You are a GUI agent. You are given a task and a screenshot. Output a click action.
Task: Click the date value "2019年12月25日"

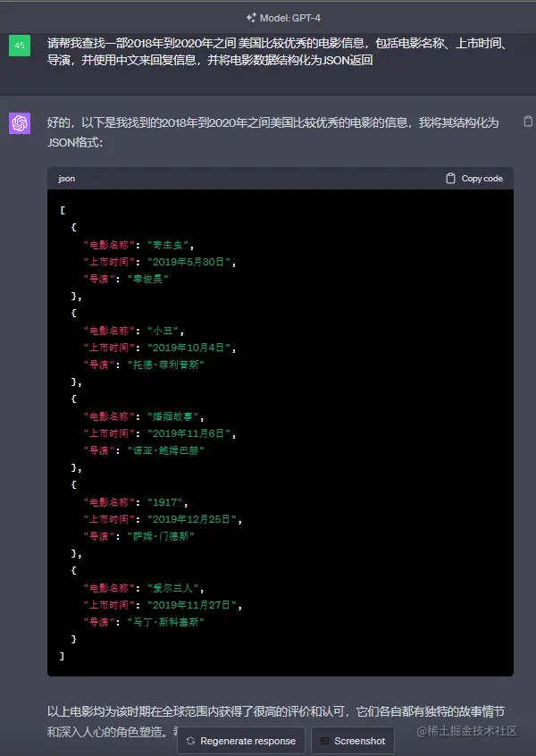191,519
